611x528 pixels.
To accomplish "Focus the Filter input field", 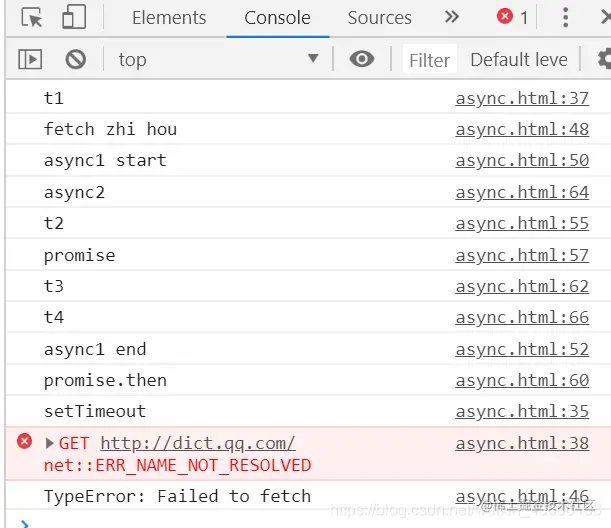I will coord(429,60).
